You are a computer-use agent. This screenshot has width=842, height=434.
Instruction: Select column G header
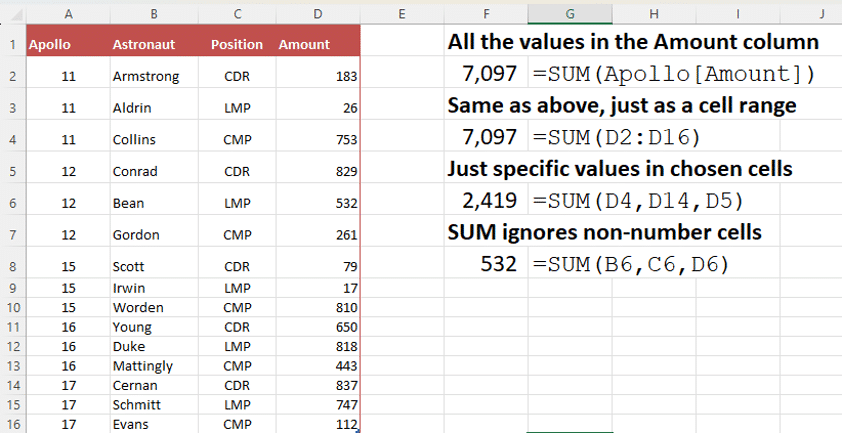tap(568, 13)
